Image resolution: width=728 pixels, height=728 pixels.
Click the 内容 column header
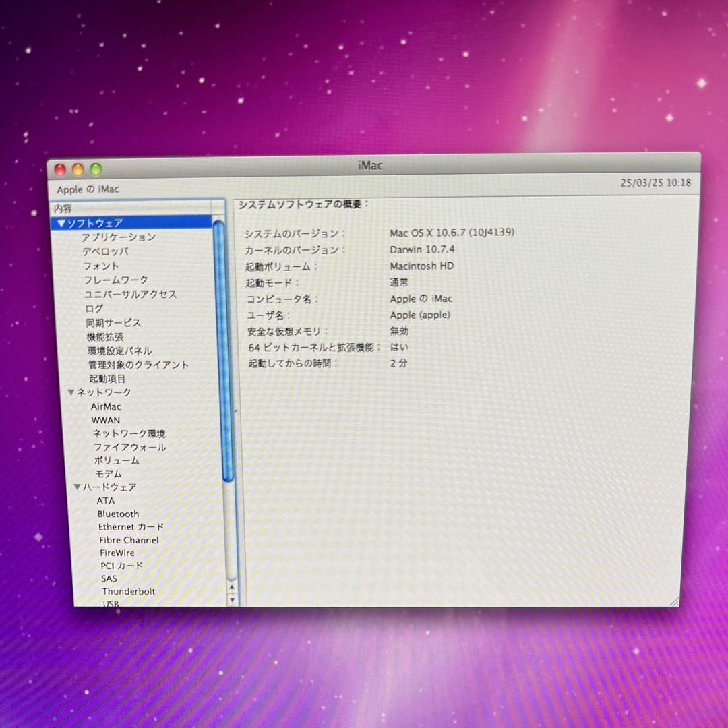click(131, 208)
